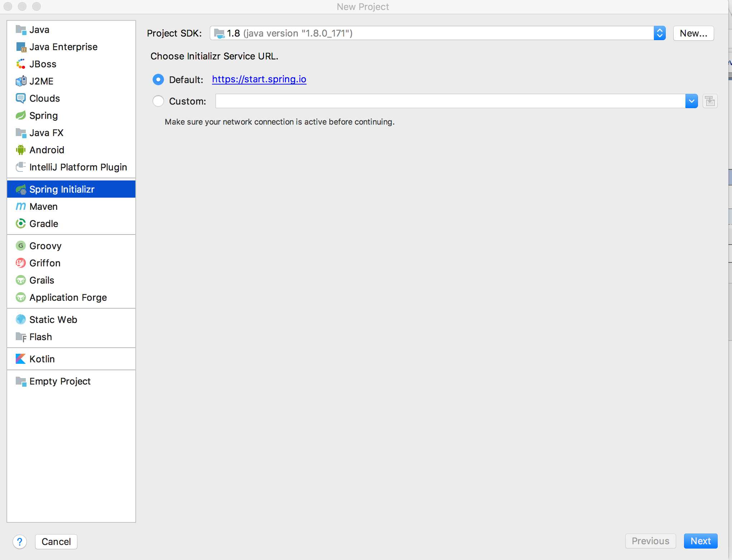Viewport: 732px width, 560px height.
Task: Click the Griffon red icon
Action: click(21, 263)
